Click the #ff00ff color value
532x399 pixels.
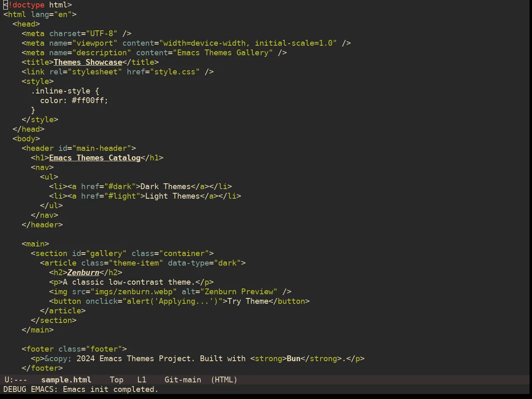click(x=88, y=101)
